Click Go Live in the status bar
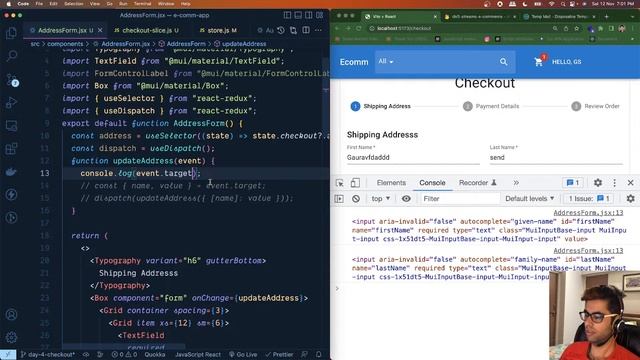640x360 pixels. click(243, 355)
